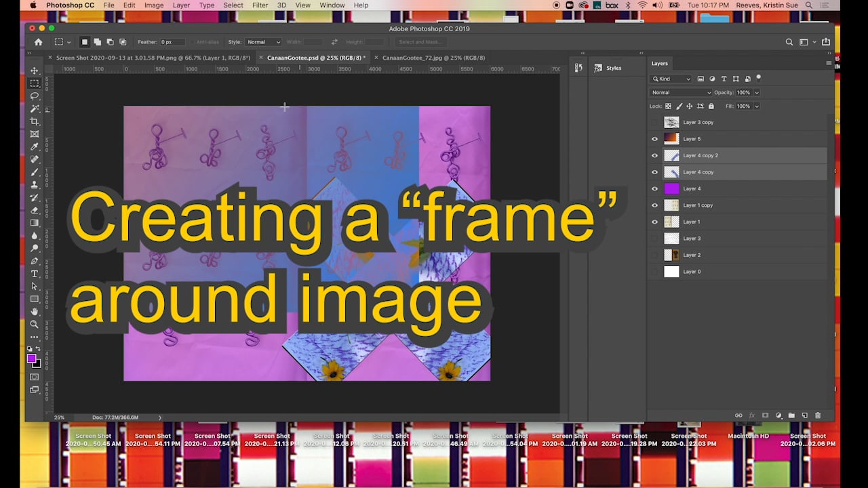
Task: Select the Crop tool
Action: click(35, 121)
